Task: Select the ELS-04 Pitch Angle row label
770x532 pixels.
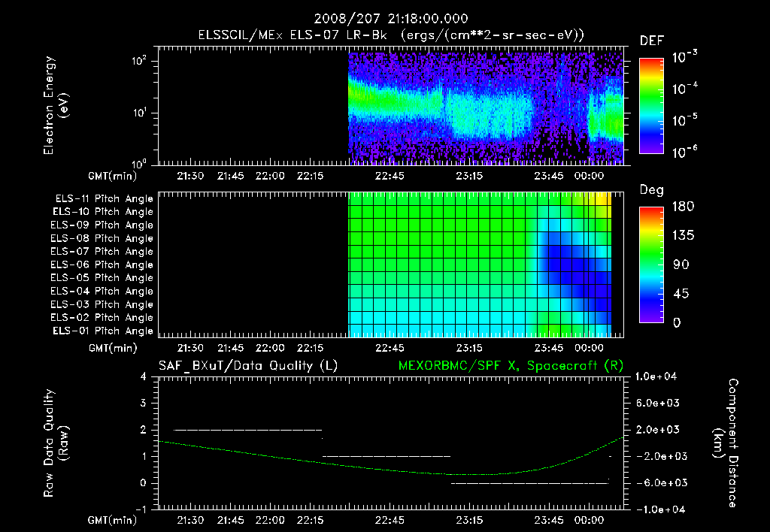Action: coord(102,291)
